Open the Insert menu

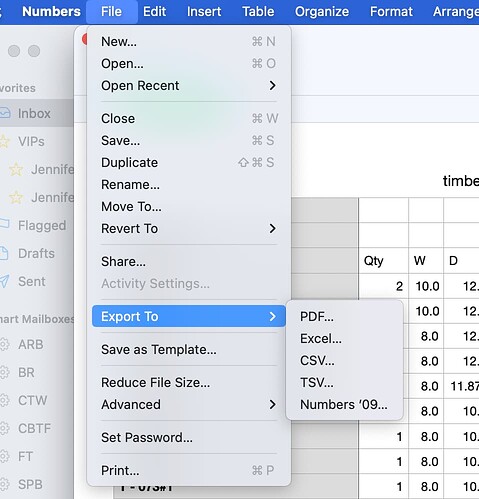click(204, 12)
